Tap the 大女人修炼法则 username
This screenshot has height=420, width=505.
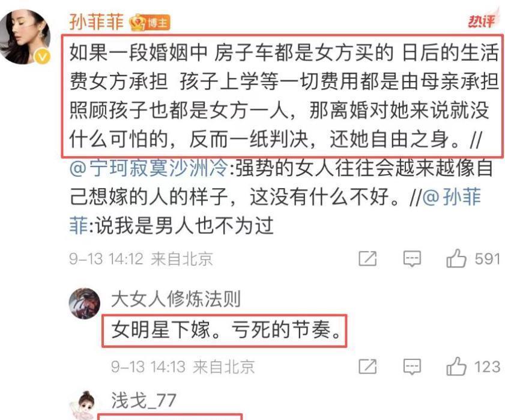click(x=176, y=299)
